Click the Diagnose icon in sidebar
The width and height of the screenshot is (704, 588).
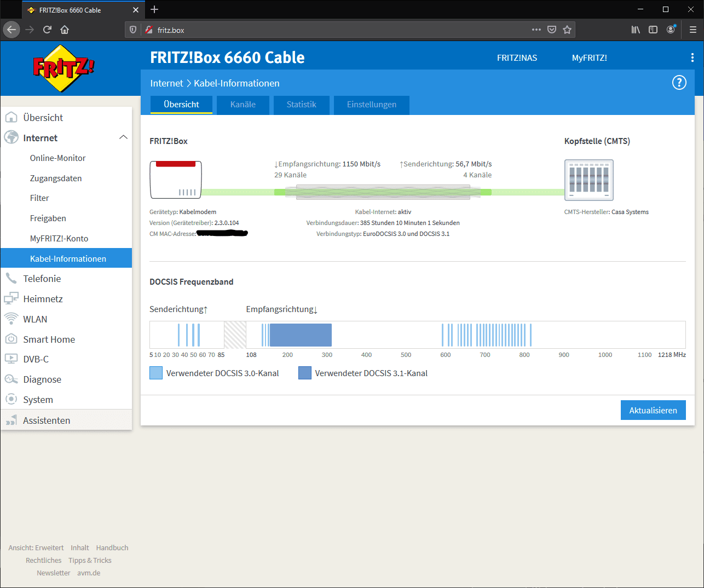tap(11, 379)
